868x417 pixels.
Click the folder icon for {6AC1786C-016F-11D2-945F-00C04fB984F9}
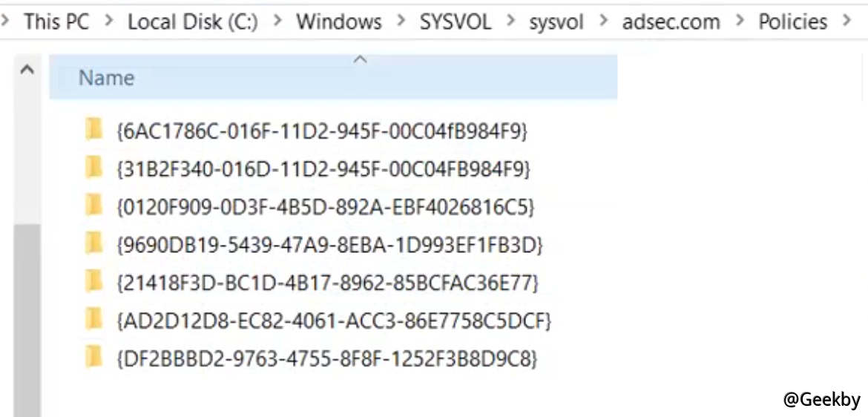[x=93, y=130]
